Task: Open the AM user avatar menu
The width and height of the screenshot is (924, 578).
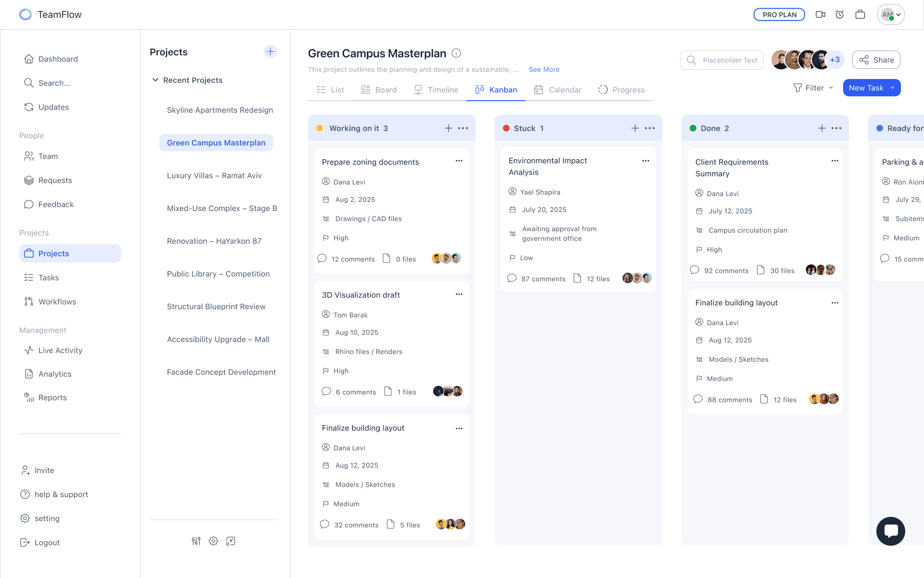Action: point(891,14)
